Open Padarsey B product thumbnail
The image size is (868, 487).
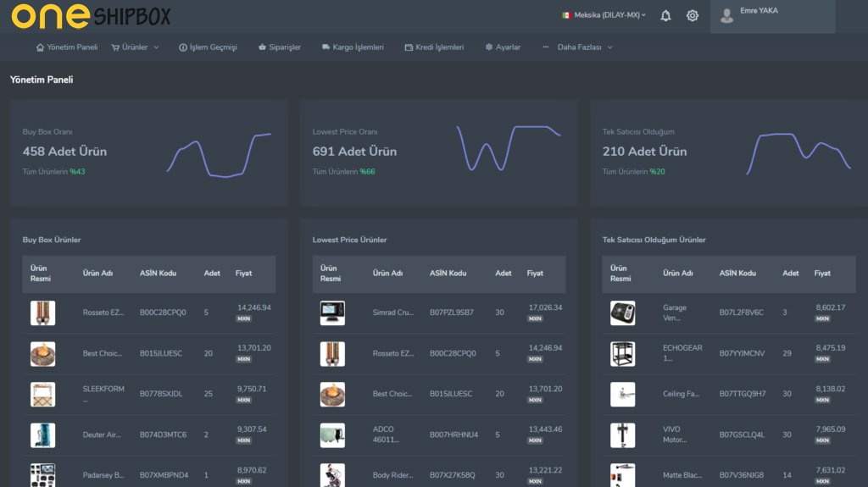pyautogui.click(x=42, y=475)
